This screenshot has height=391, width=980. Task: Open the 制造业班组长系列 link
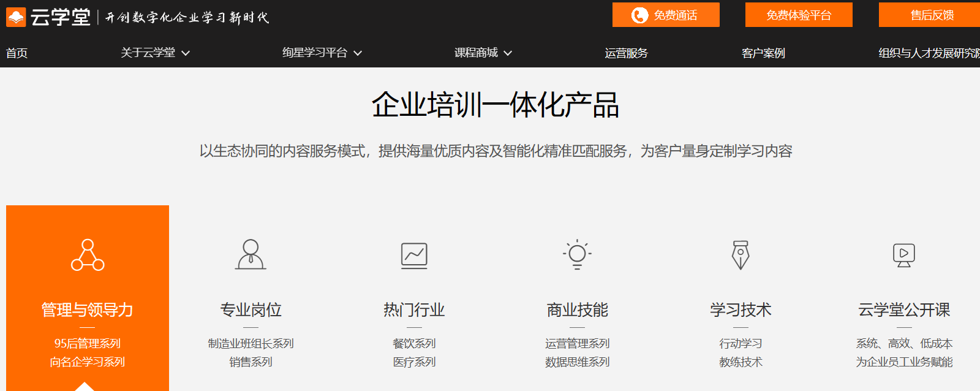(x=251, y=343)
